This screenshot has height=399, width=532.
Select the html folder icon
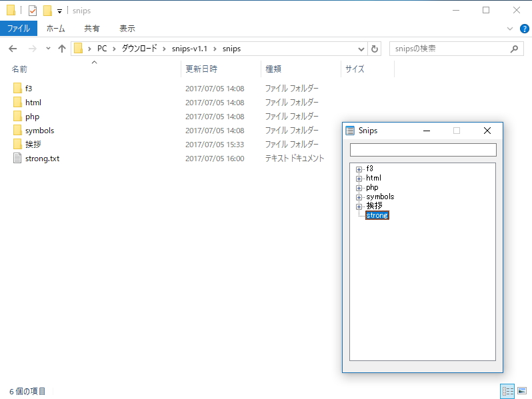tap(17, 103)
